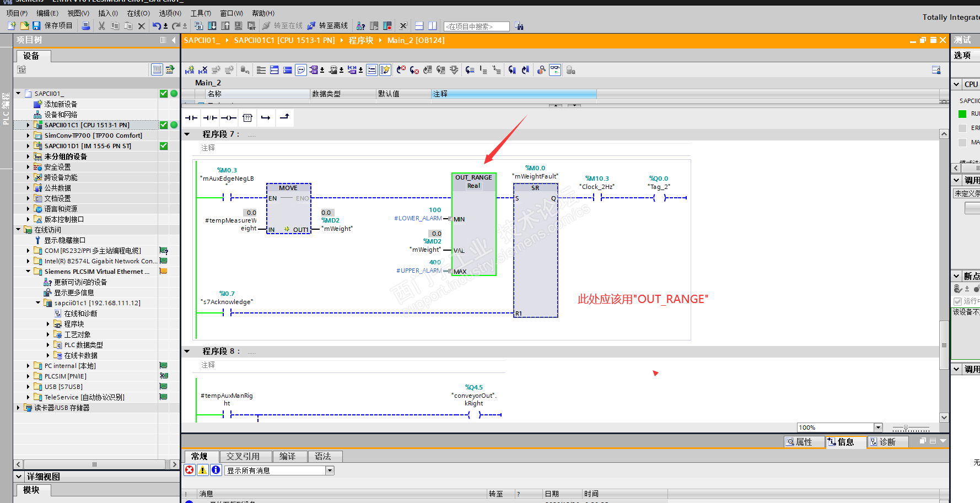Close all networks with the editor toolbar icon
This screenshot has height=503, width=980.
pos(288,70)
